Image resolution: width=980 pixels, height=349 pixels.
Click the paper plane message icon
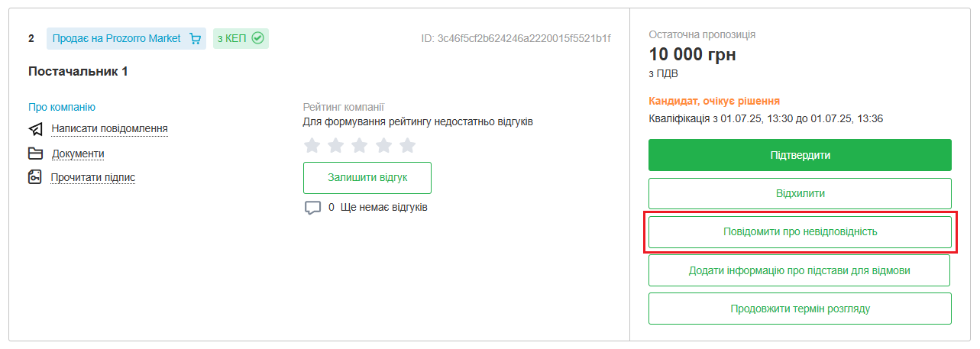[35, 129]
